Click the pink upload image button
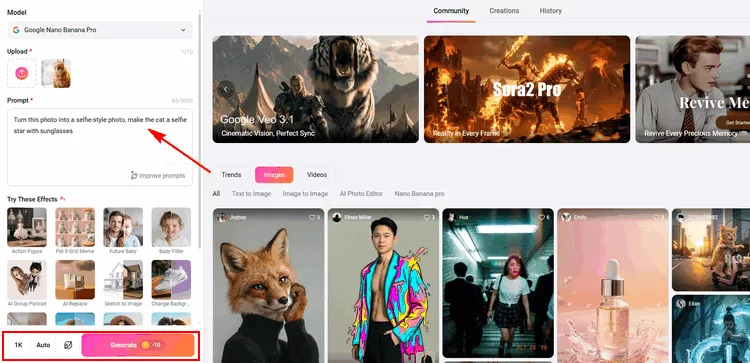This screenshot has width=750, height=363. [x=22, y=73]
